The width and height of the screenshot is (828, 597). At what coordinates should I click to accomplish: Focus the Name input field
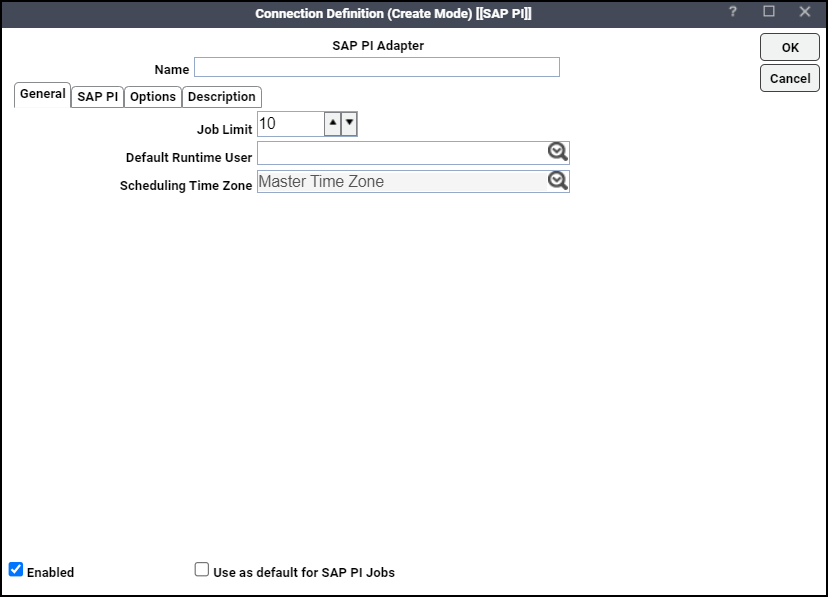point(377,67)
